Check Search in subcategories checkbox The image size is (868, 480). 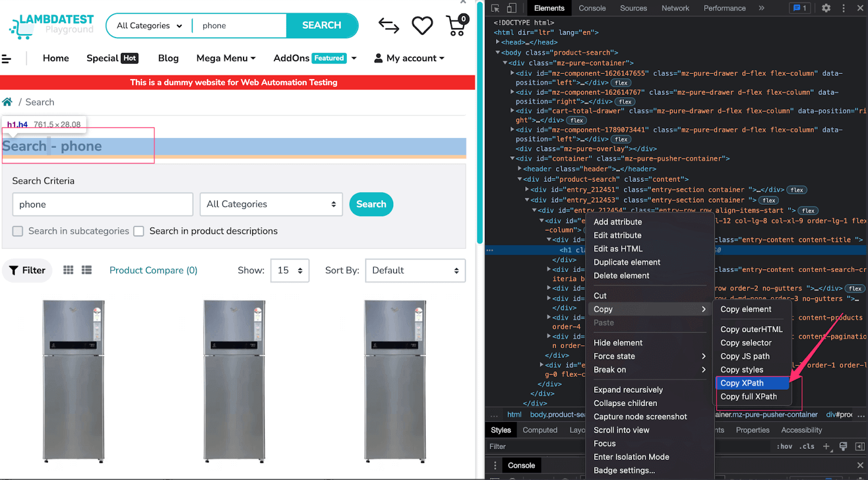18,231
